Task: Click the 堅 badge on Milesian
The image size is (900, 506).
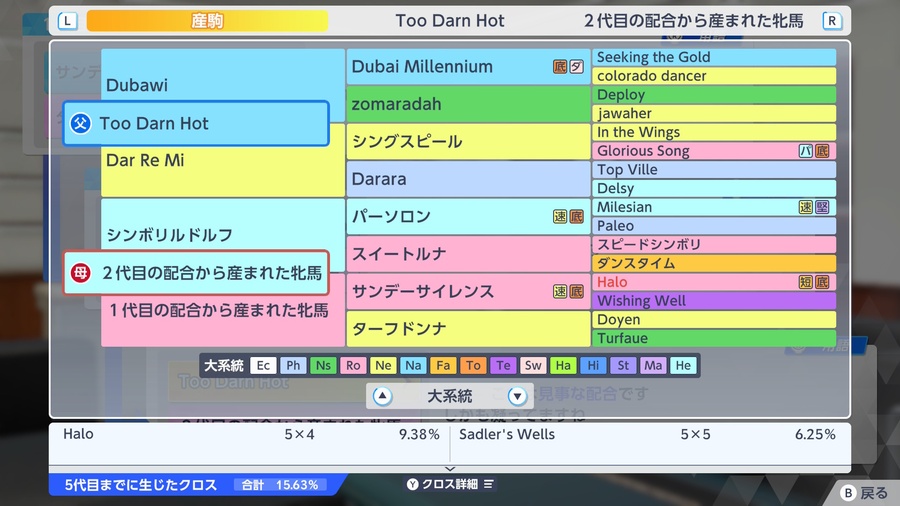Action: [823, 207]
